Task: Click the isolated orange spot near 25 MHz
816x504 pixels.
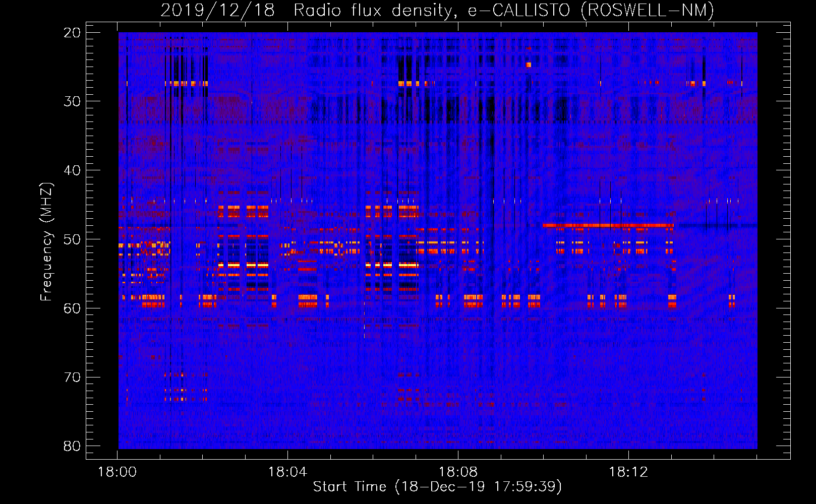Action: [x=529, y=65]
